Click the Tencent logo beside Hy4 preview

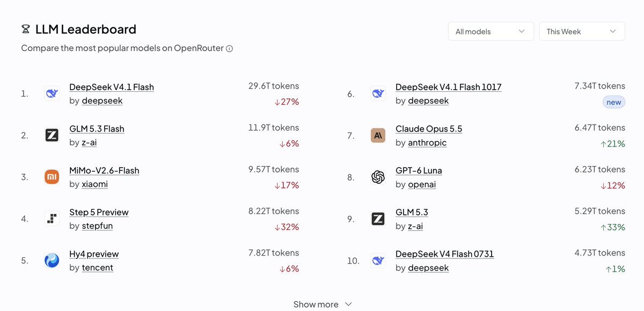click(x=52, y=261)
